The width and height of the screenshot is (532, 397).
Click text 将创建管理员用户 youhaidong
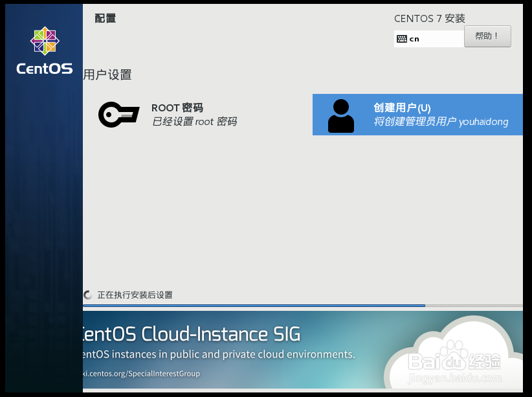point(441,122)
